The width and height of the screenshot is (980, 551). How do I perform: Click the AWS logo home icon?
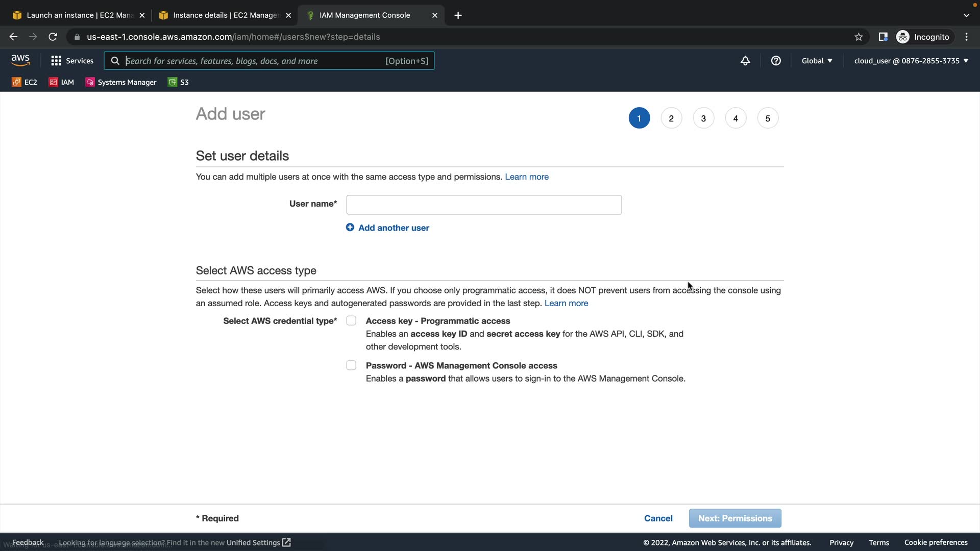click(20, 60)
